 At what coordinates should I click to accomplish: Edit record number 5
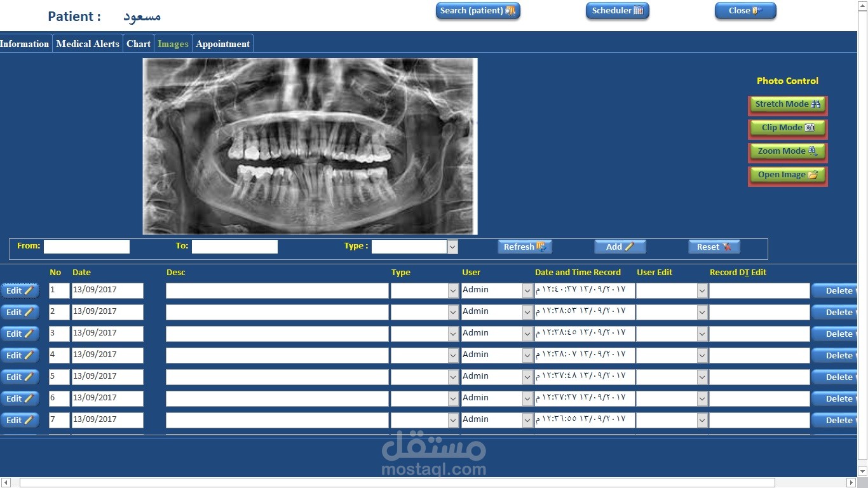(20, 377)
